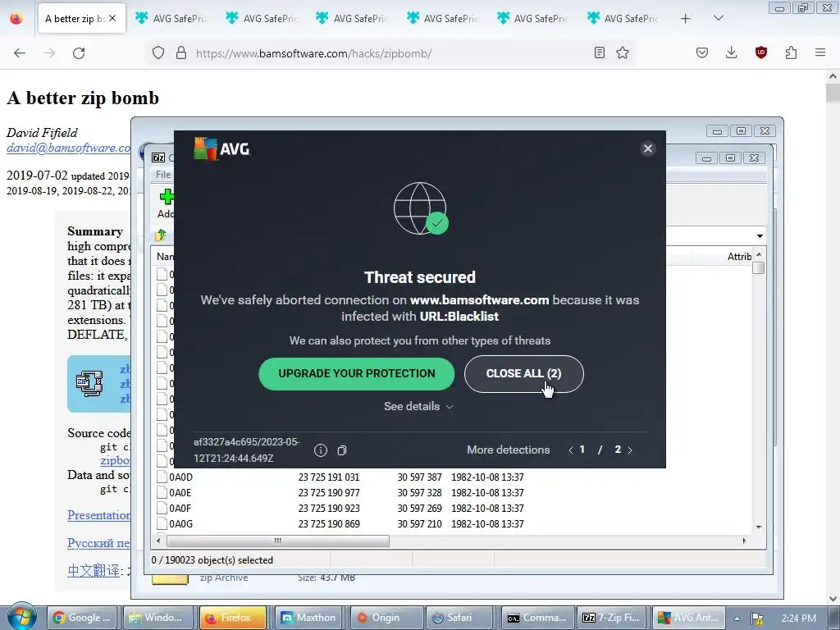Viewport: 840px width, 630px height.
Task: Open the uBlock Origin extension icon
Action: [760, 52]
